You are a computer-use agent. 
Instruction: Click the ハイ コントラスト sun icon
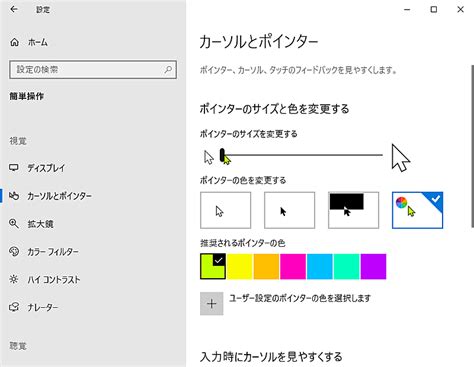(x=14, y=279)
